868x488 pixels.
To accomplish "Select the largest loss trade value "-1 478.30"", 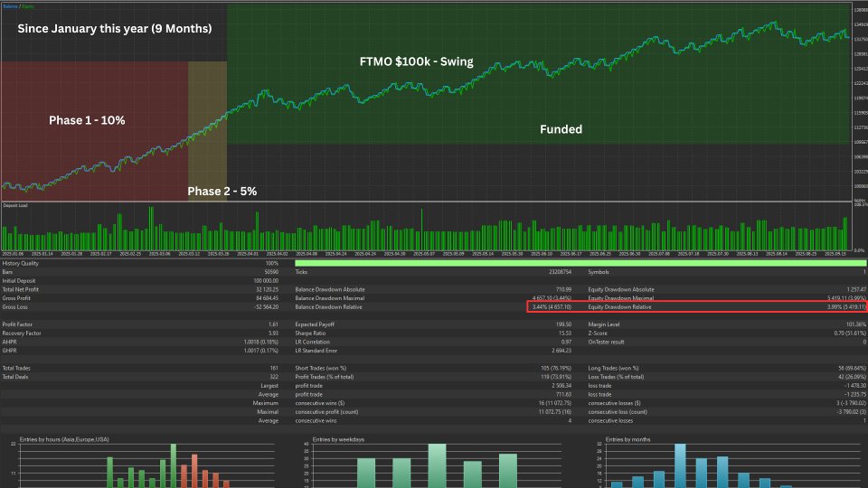I will pos(855,386).
